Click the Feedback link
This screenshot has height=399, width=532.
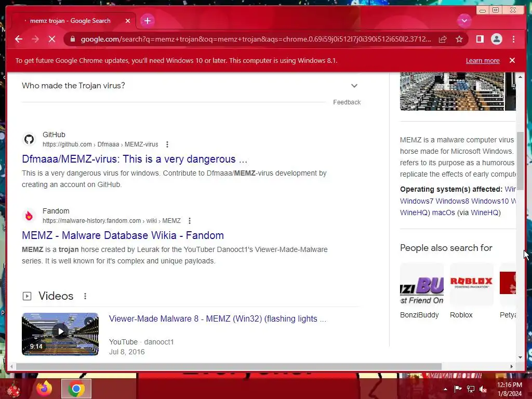(x=347, y=102)
